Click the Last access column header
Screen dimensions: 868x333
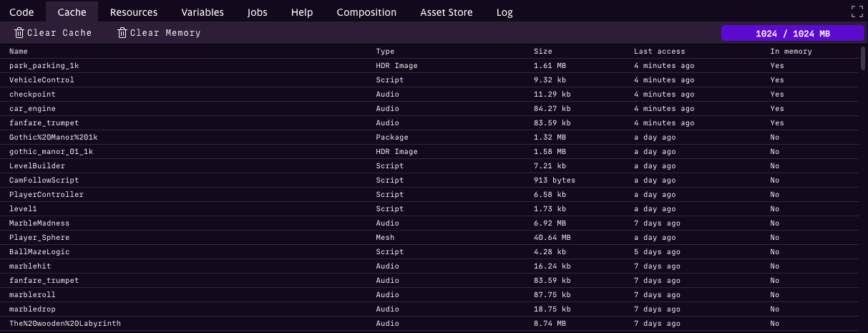point(659,52)
